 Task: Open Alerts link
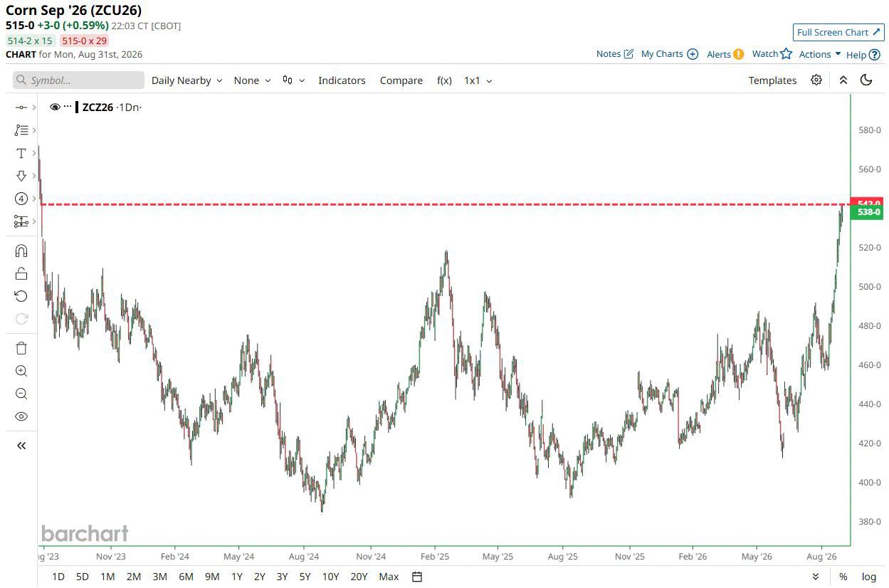(725, 54)
